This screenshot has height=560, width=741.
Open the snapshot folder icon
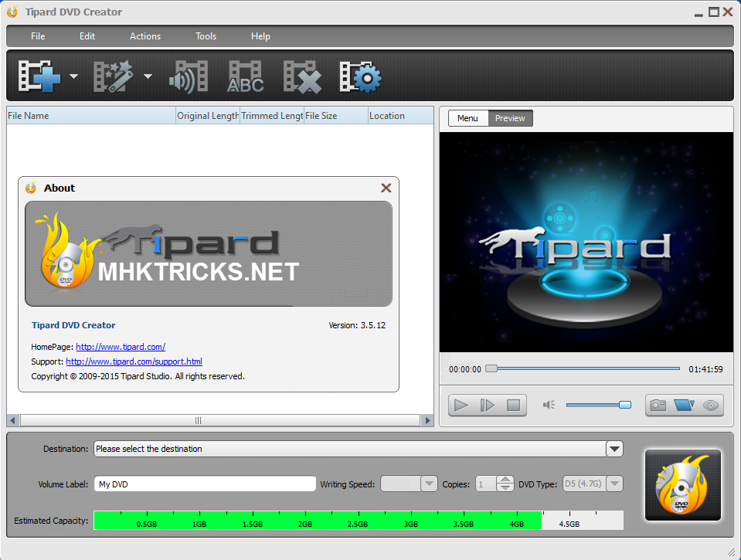coord(684,406)
